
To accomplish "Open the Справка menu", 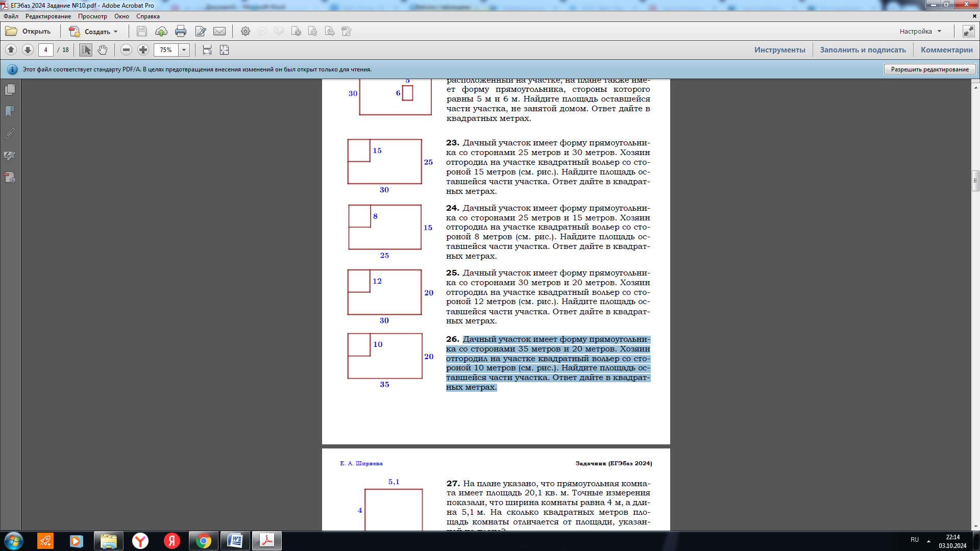I will point(148,16).
